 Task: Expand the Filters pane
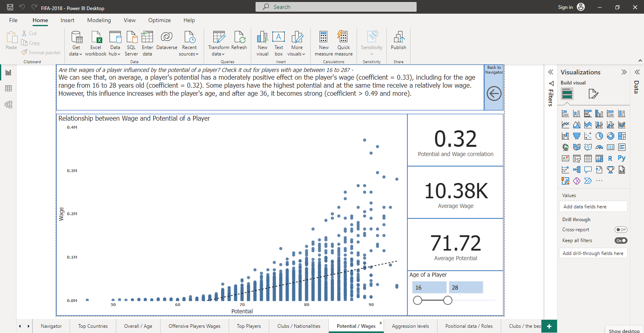click(551, 72)
